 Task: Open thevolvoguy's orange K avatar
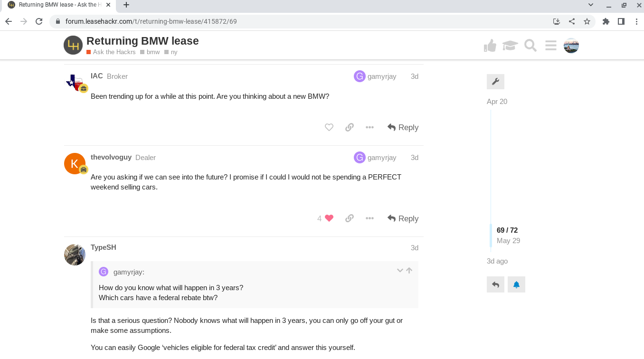pos(75,164)
